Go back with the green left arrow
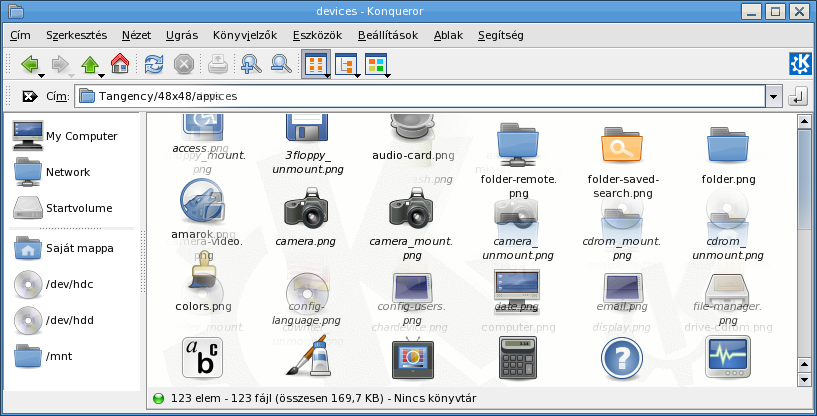This screenshot has width=817, height=416. (30, 64)
